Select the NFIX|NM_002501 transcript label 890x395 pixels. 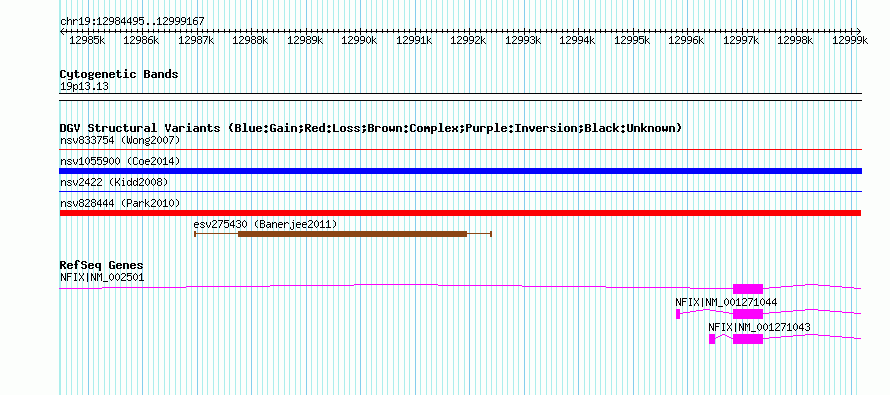[x=102, y=278]
